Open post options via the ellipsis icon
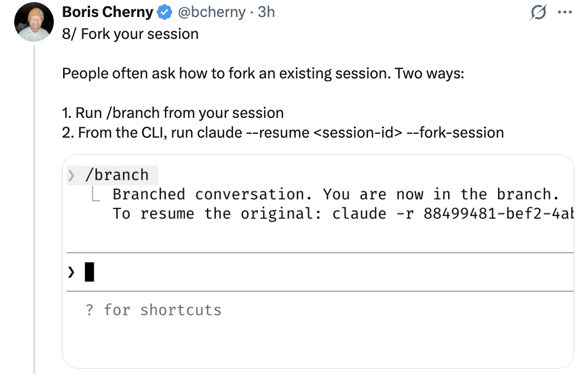This screenshot has height=374, width=588. point(565,12)
